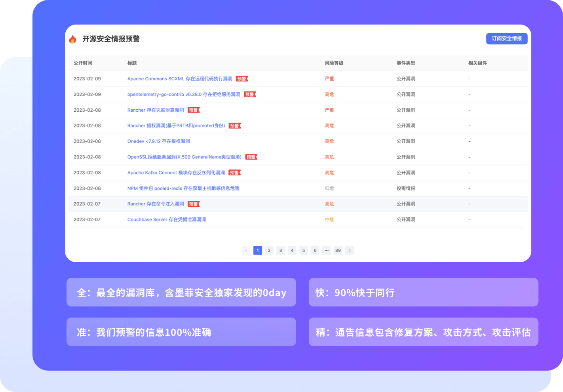
Task: Open Couchbase Server 存在凭据泄漏漏洞 link
Action: 166,219
